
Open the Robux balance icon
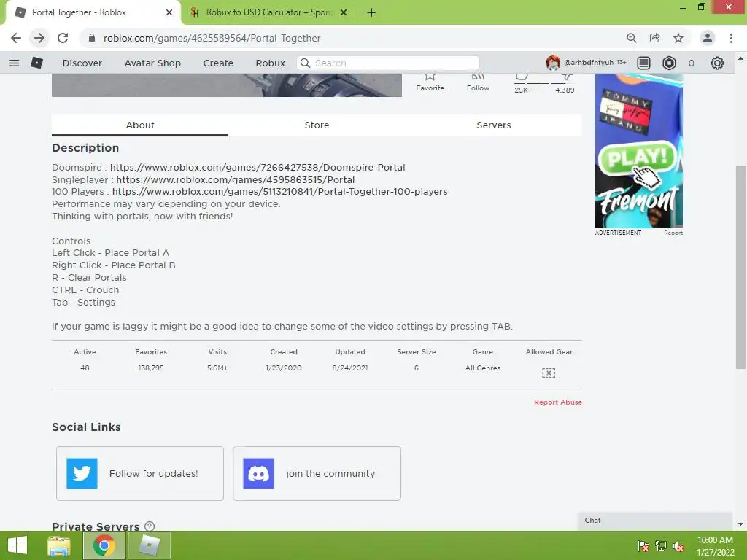coord(670,63)
